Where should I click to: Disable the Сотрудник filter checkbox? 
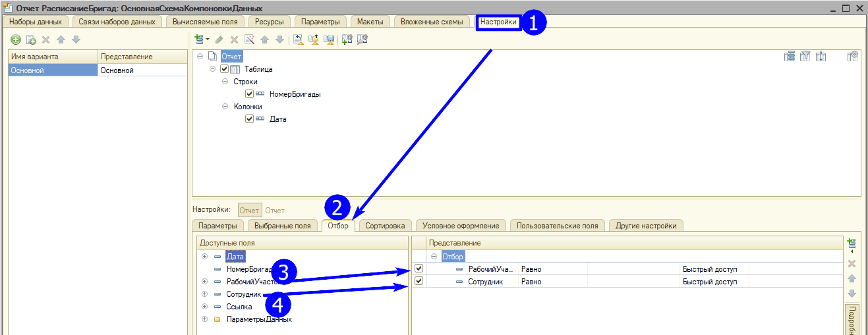tap(419, 282)
